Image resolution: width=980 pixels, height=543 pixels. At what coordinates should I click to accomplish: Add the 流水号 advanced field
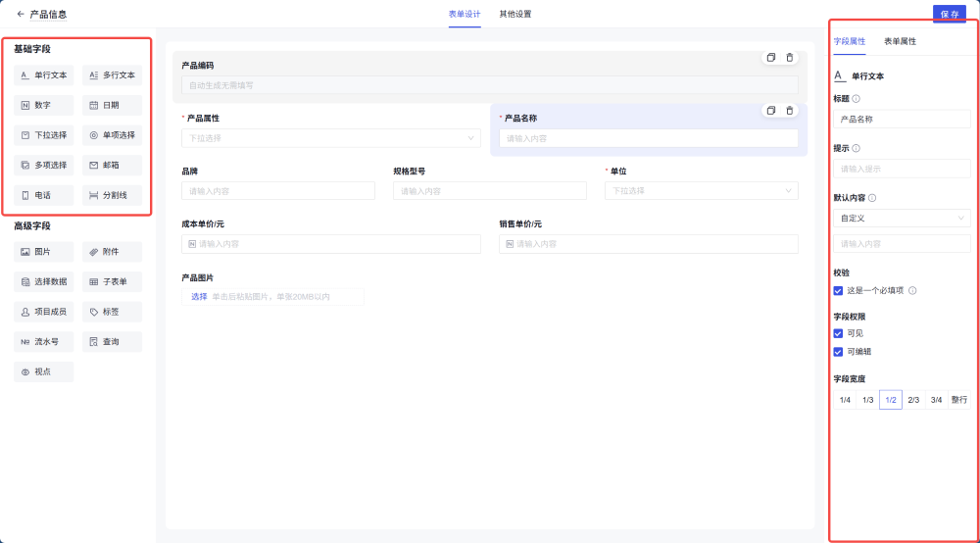click(44, 342)
